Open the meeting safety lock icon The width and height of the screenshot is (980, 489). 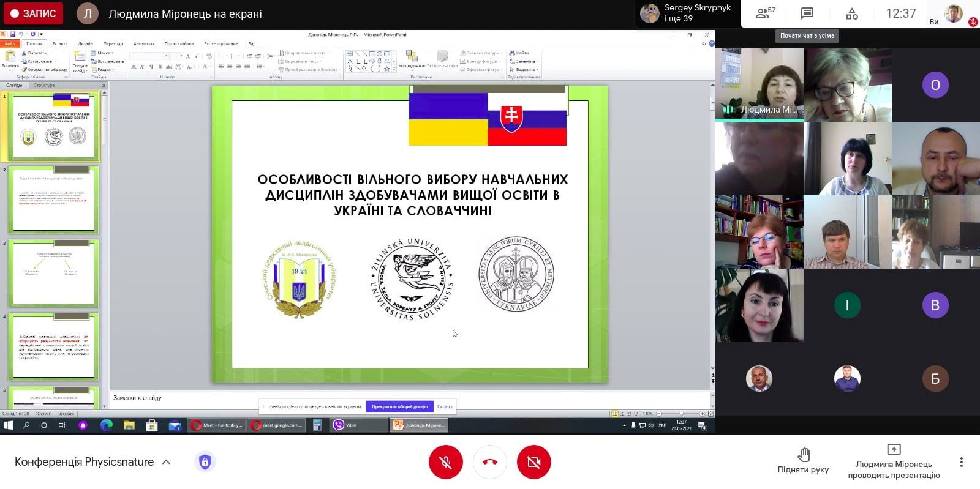click(205, 462)
